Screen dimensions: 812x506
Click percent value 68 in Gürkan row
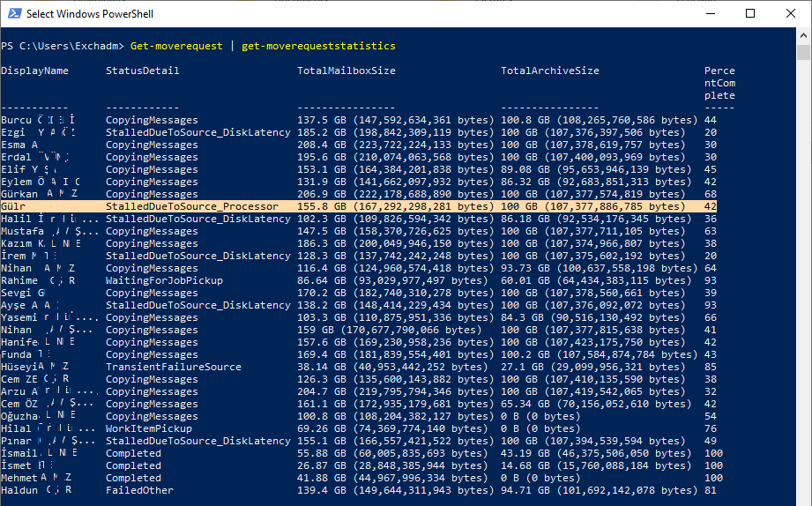click(710, 194)
